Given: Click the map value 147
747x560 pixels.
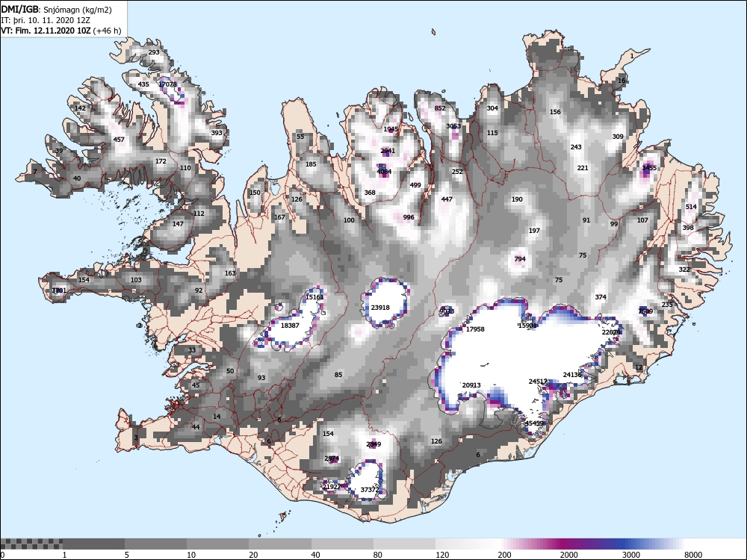Looking at the screenshot, I should point(178,224).
